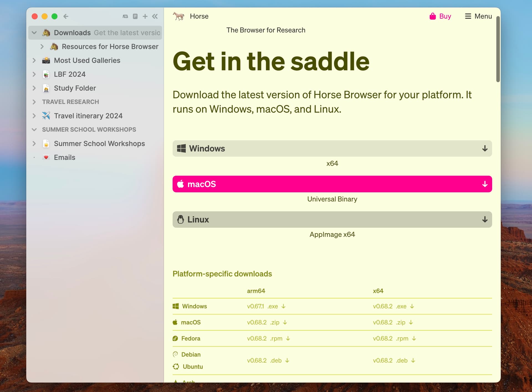Click the document notes icon in the toolbar
532x392 pixels.
click(135, 16)
